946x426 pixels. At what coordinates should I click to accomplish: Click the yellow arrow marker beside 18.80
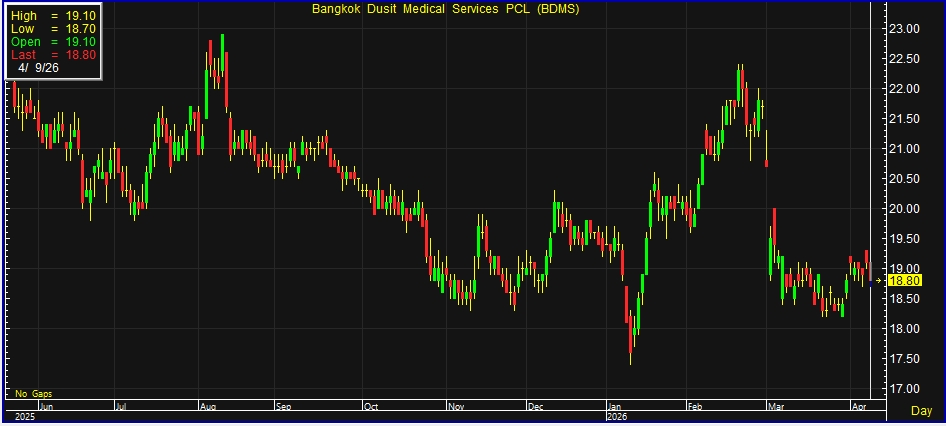click(x=879, y=282)
